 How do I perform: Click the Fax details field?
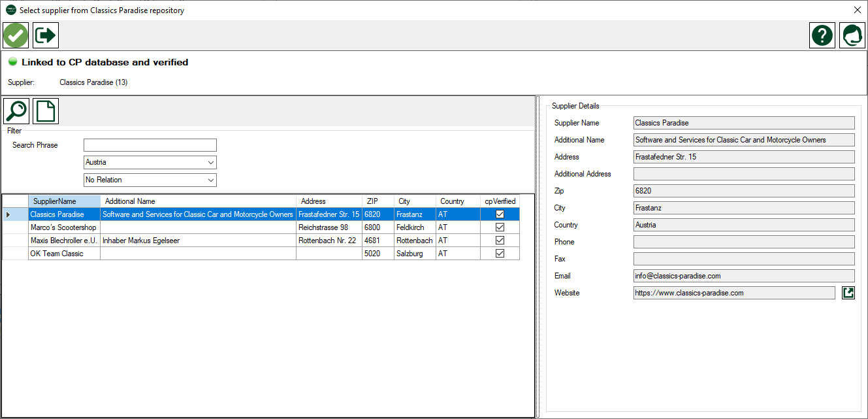click(744, 259)
